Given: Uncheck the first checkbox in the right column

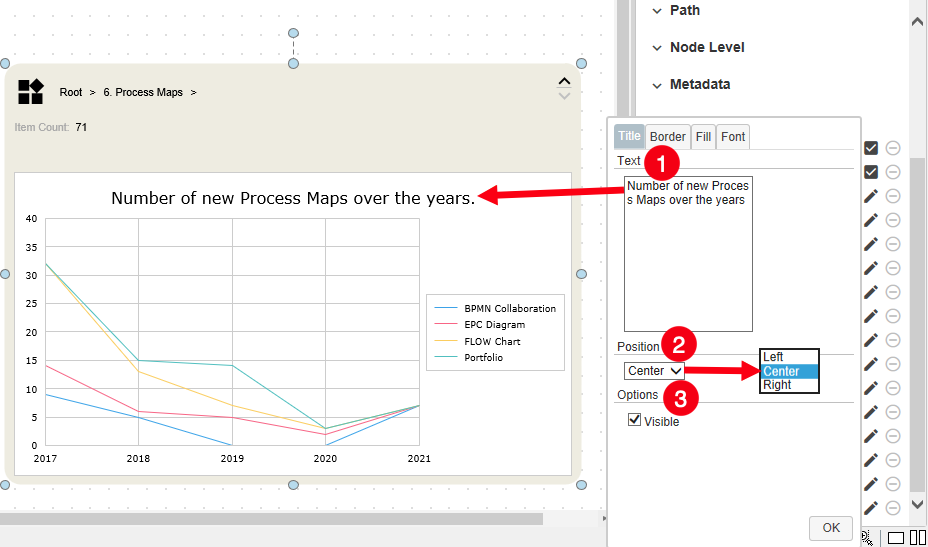Looking at the screenshot, I should tap(870, 148).
